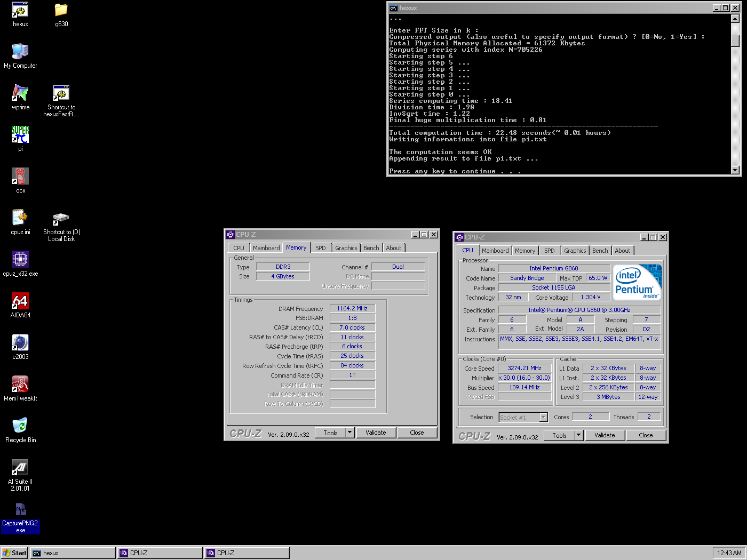This screenshot has height=560, width=747.
Task: Switch to CPU tab in Memory window
Action: click(x=239, y=248)
